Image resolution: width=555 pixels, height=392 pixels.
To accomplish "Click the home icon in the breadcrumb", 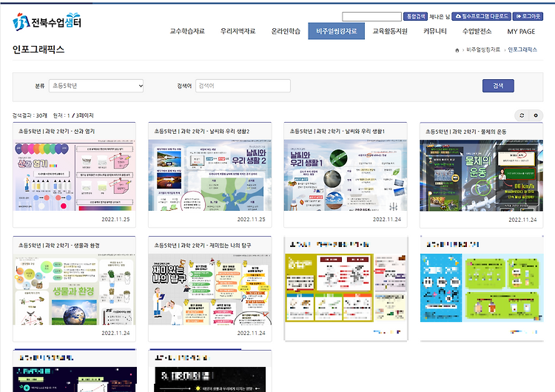I will [x=457, y=50].
